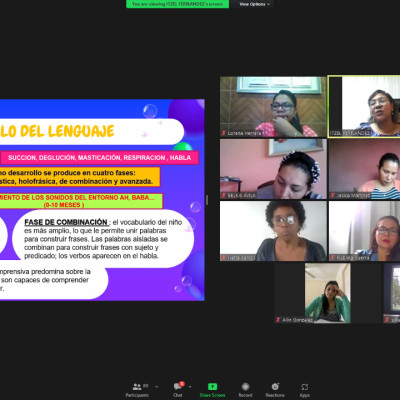Click the divider handle between slide and gallery
Screen dimensions: 400x400
click(207, 200)
